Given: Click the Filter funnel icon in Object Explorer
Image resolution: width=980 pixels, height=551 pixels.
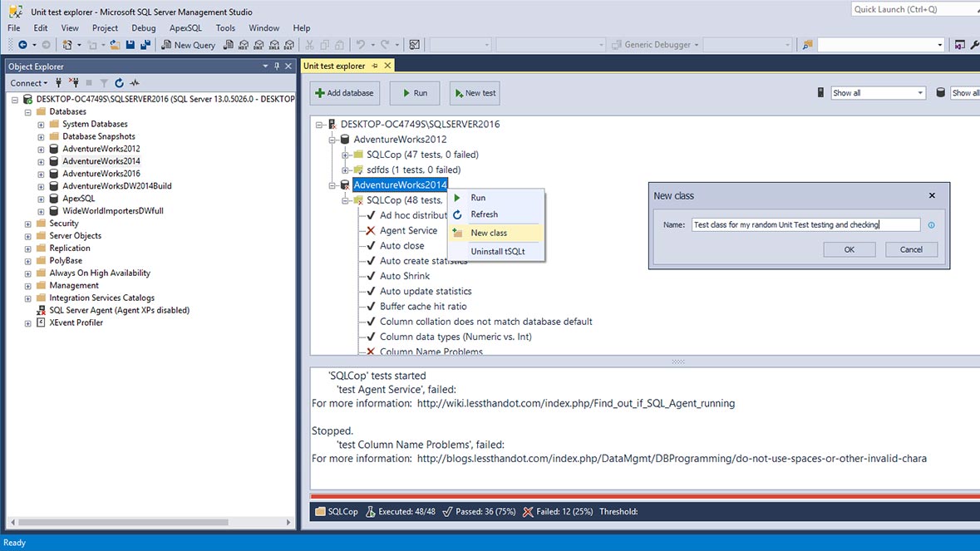Looking at the screenshot, I should (104, 82).
